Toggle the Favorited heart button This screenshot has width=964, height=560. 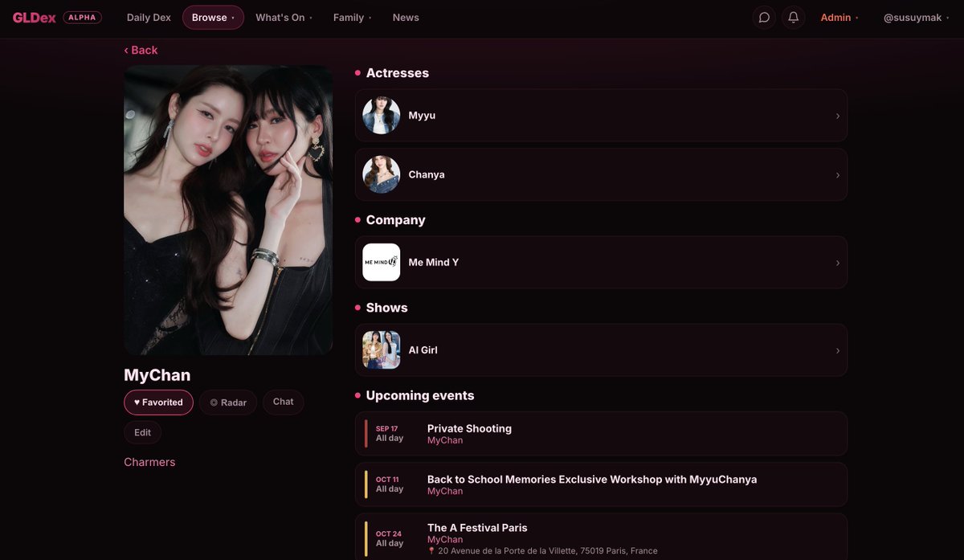(x=158, y=403)
